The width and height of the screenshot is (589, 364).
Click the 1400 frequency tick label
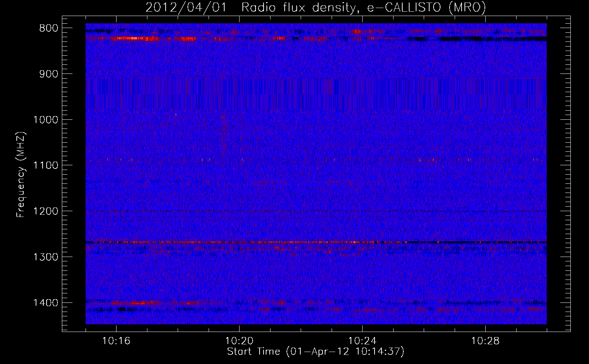[x=46, y=303]
